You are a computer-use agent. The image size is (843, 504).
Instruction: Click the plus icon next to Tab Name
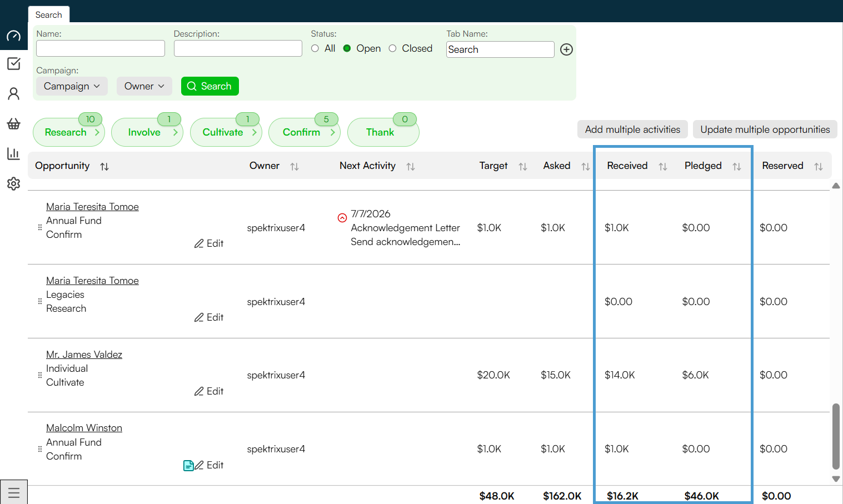566,49
